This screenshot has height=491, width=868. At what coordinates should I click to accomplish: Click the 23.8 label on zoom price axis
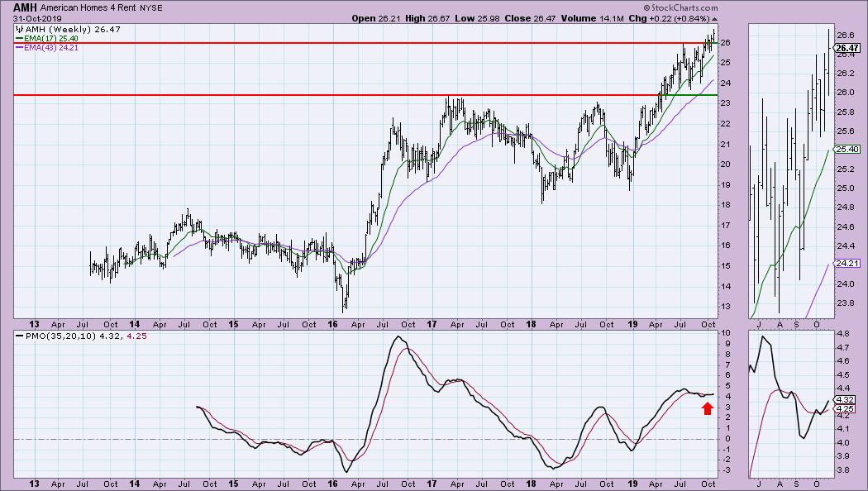pos(846,303)
